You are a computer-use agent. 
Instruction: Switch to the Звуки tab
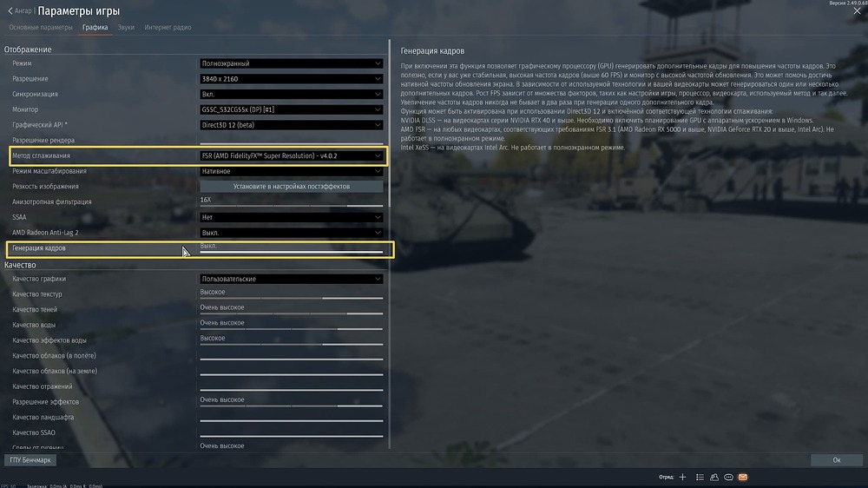(126, 28)
